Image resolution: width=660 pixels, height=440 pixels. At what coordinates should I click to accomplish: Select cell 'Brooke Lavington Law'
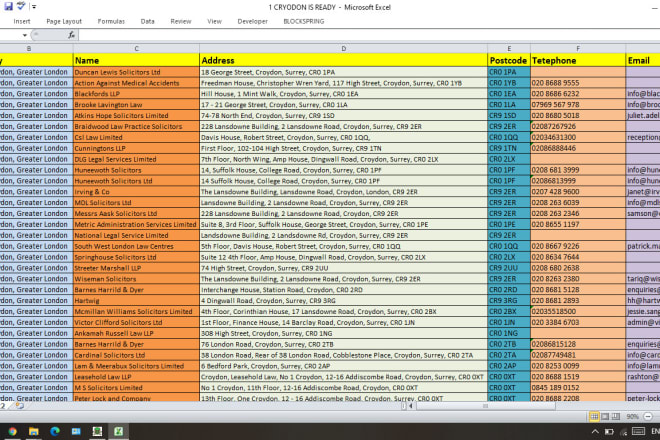pos(136,105)
